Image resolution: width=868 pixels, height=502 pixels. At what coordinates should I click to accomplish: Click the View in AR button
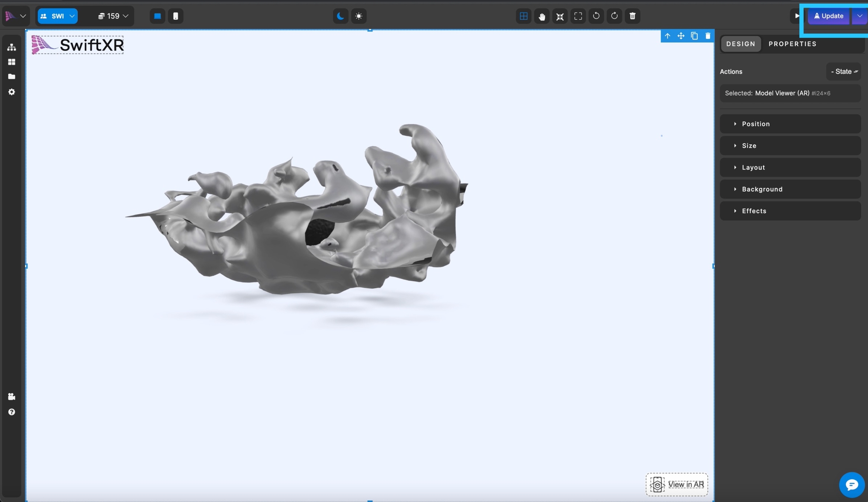(x=677, y=484)
